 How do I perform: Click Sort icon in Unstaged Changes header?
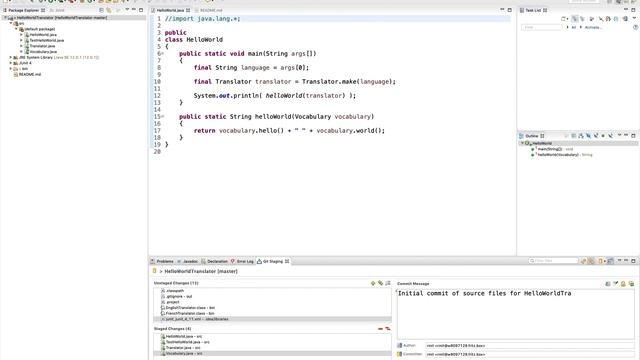[388, 283]
